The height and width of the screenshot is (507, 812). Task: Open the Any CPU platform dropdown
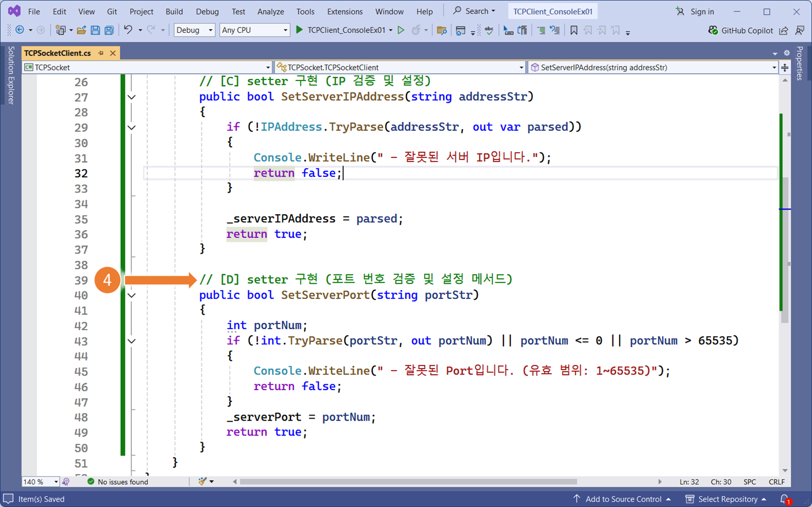[x=254, y=30]
